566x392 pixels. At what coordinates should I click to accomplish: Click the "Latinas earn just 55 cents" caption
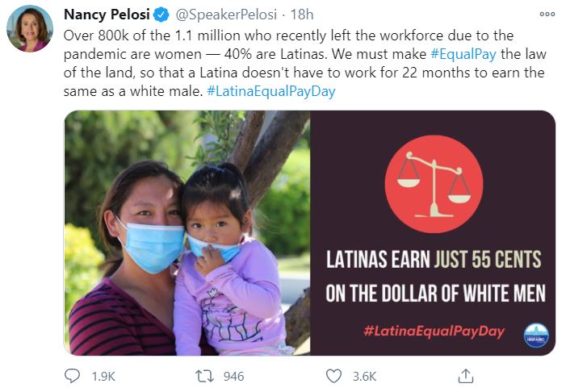click(433, 260)
